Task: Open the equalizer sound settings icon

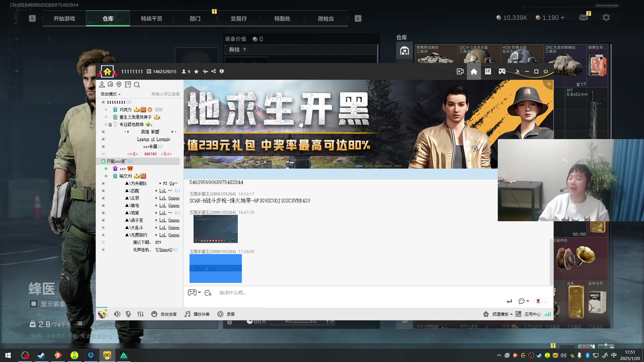Action: tap(141, 314)
